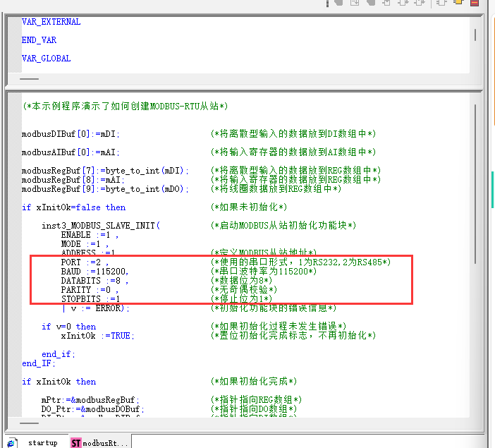Click the MODBUS-RTU header comment line

click(125, 106)
